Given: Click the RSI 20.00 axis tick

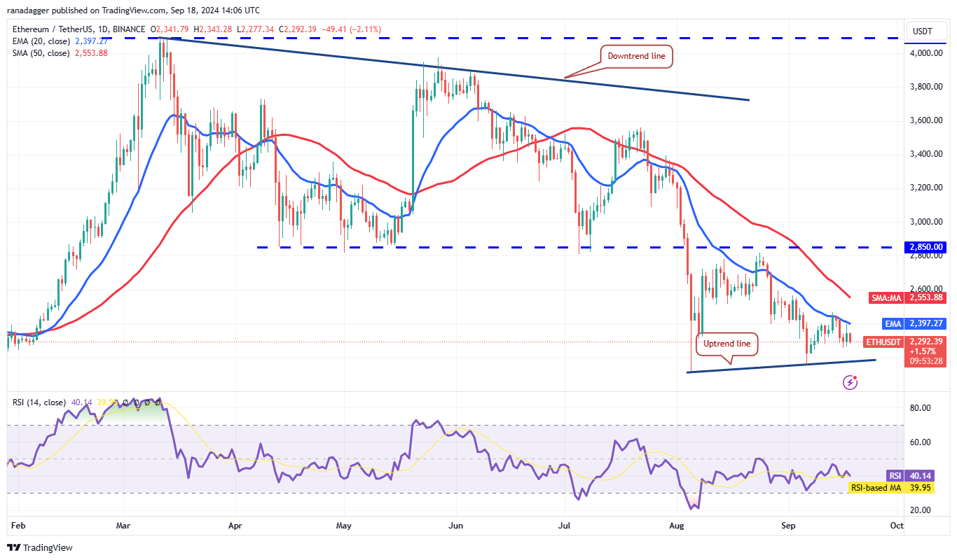Looking at the screenshot, I should [x=921, y=510].
